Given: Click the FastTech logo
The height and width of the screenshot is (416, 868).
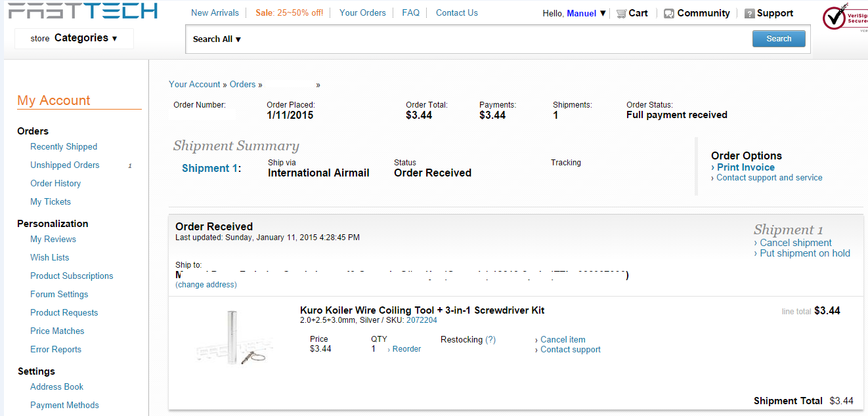Looking at the screenshot, I should 83,10.
